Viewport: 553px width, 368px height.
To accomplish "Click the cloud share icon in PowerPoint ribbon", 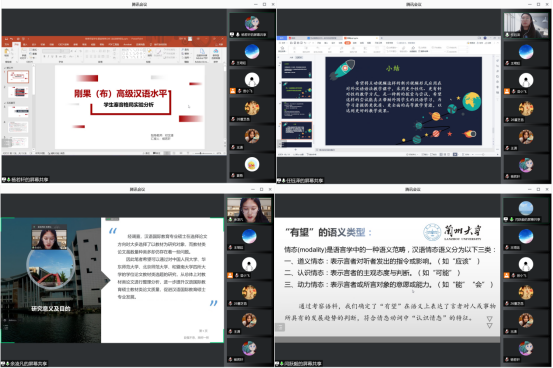I will click(215, 52).
